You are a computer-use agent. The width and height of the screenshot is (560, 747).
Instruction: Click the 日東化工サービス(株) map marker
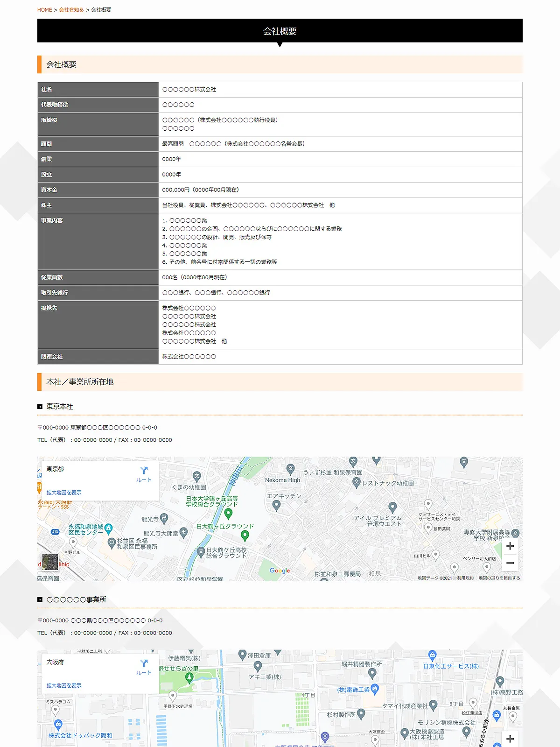[x=433, y=655]
